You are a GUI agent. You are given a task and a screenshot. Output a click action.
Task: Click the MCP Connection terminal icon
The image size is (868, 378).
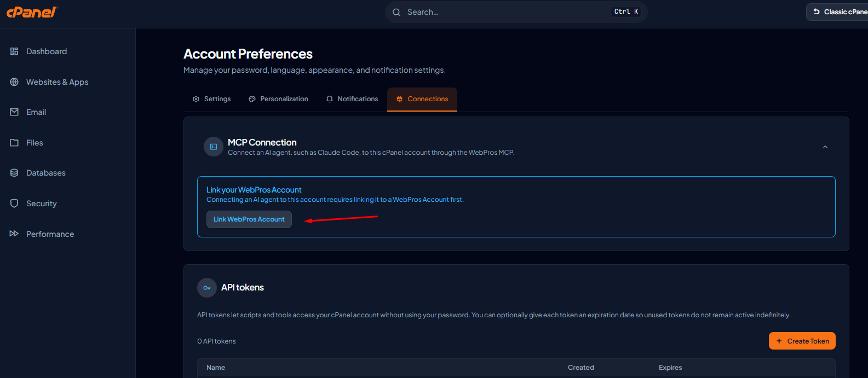click(x=214, y=147)
